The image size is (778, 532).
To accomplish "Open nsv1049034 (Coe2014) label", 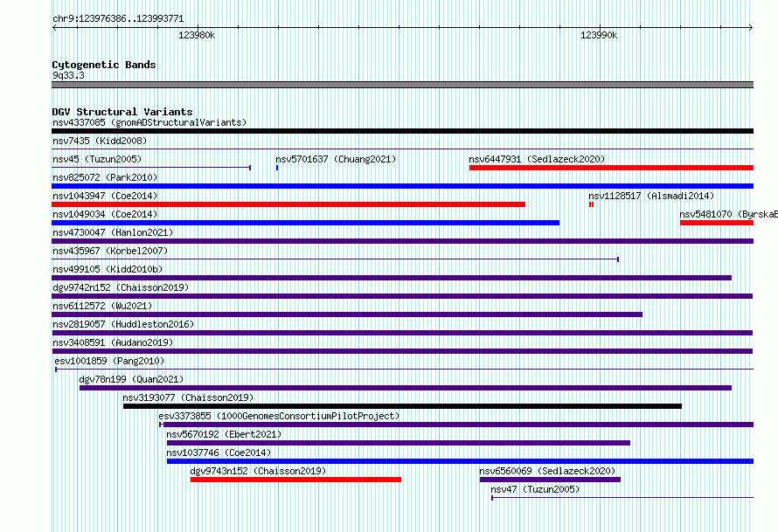I will pos(105,214).
